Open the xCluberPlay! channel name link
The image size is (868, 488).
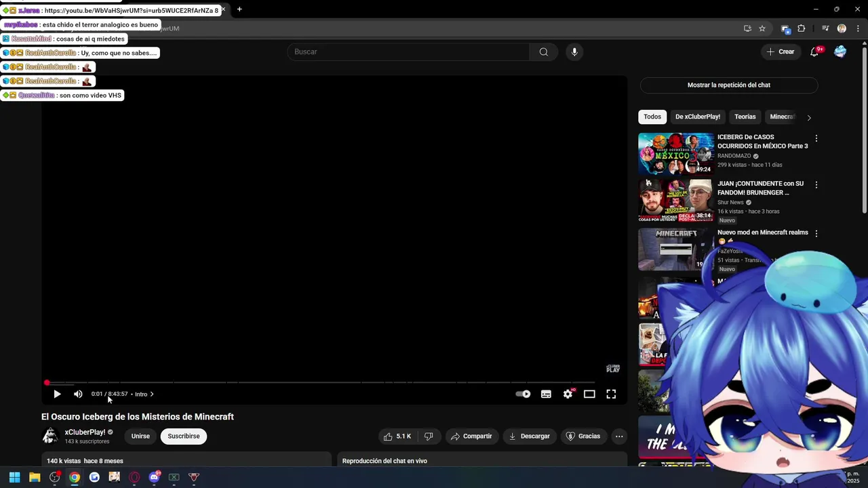click(x=85, y=432)
